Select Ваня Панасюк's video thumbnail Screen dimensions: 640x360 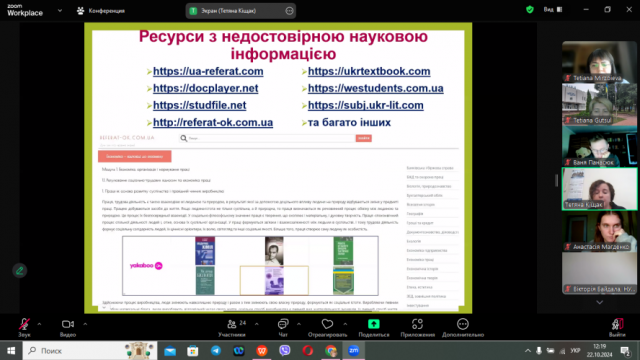point(599,146)
